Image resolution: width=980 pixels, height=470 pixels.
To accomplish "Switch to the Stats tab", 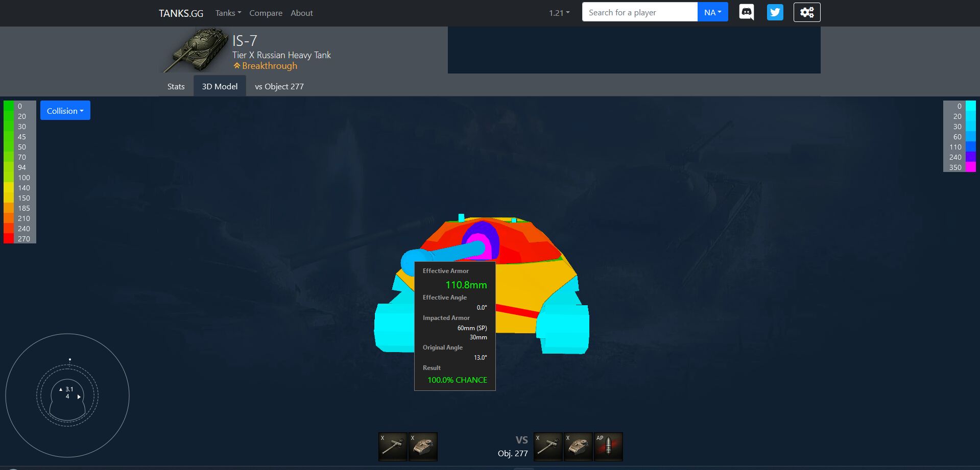I will click(x=176, y=86).
